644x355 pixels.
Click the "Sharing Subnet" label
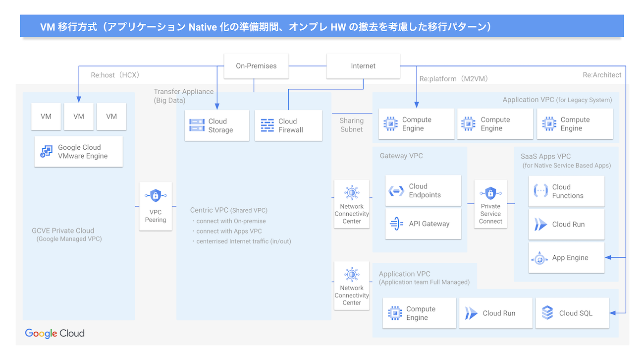pos(352,125)
